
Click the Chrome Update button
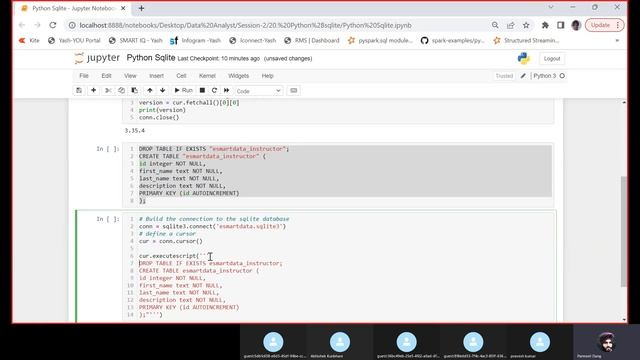pyautogui.click(x=604, y=25)
